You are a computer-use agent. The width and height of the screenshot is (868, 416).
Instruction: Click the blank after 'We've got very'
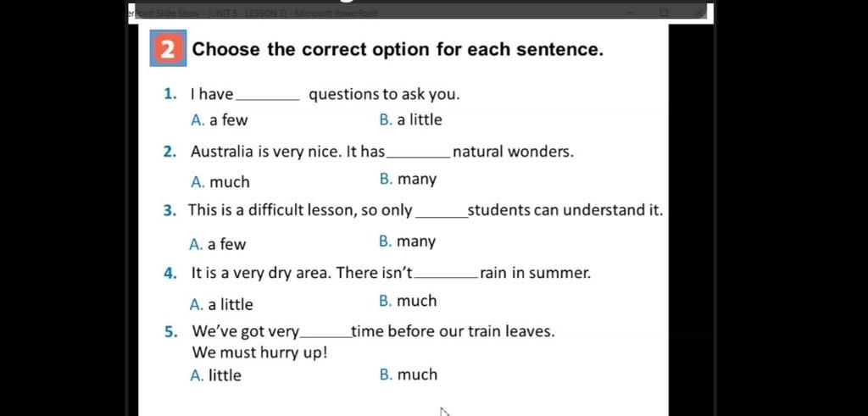click(x=325, y=334)
